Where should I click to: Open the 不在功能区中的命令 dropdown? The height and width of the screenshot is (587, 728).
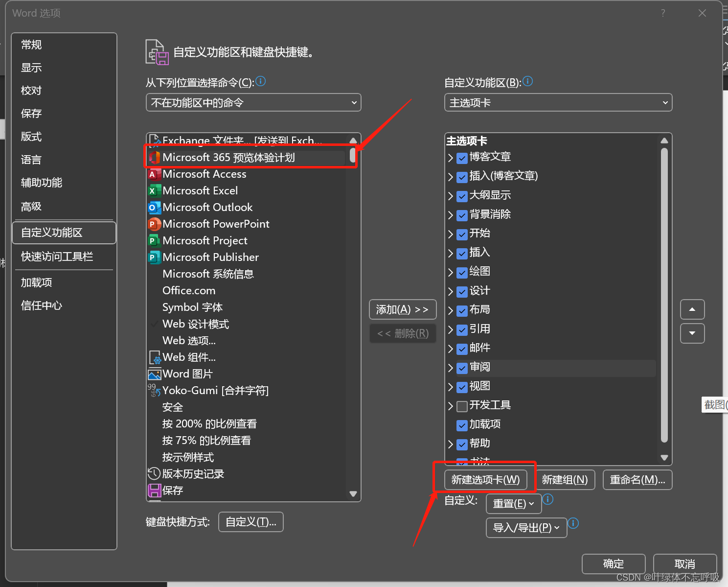tap(253, 102)
